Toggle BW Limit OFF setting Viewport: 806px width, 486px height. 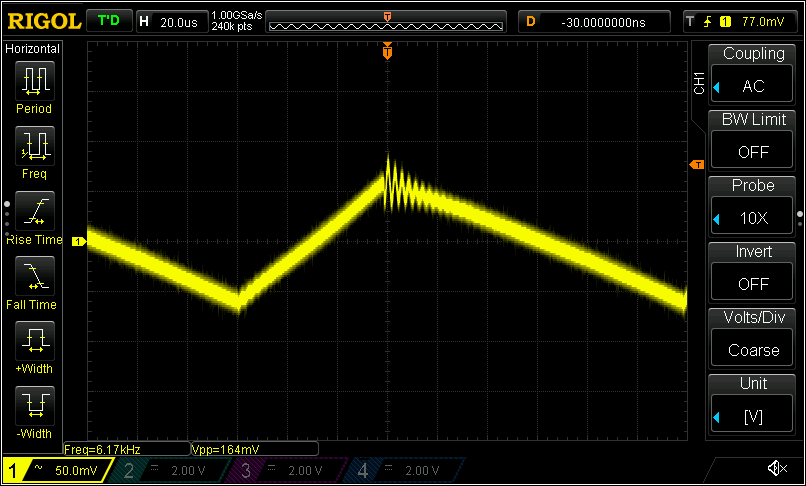pos(753,141)
